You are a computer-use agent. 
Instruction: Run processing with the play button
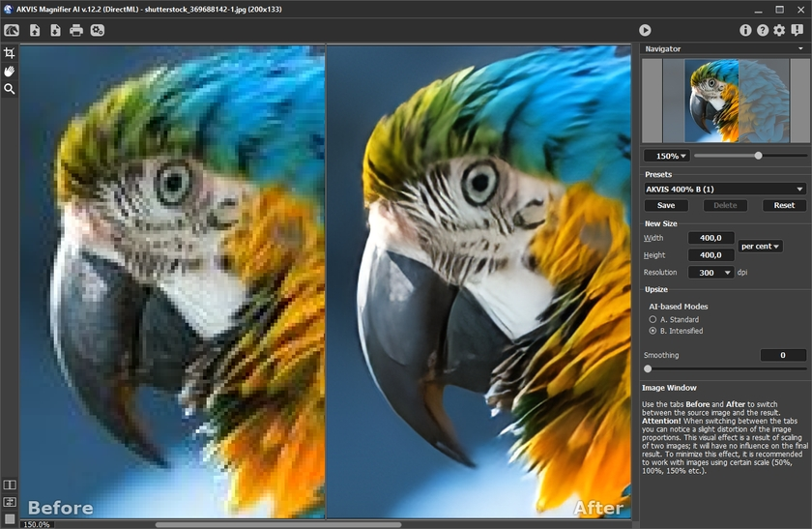coord(645,31)
